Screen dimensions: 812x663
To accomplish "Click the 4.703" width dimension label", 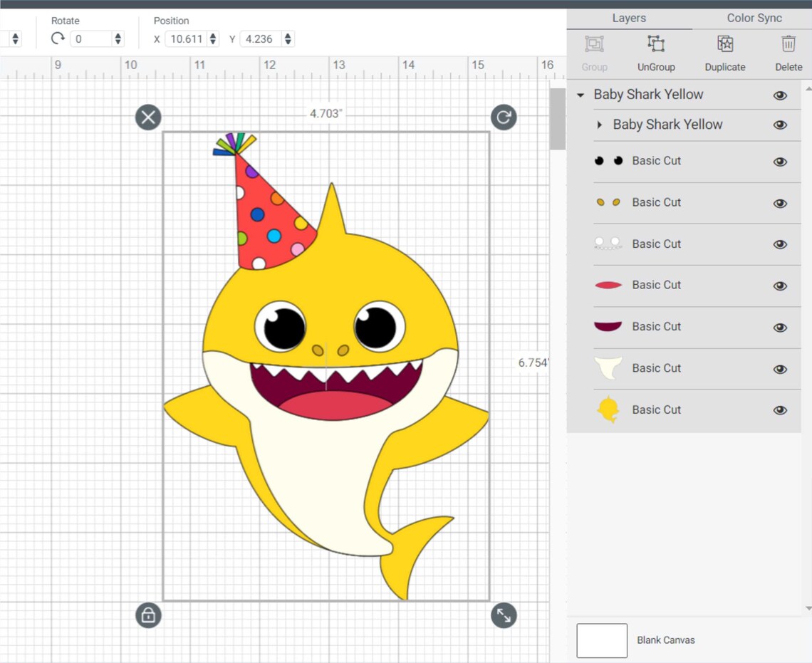I will click(x=326, y=113).
